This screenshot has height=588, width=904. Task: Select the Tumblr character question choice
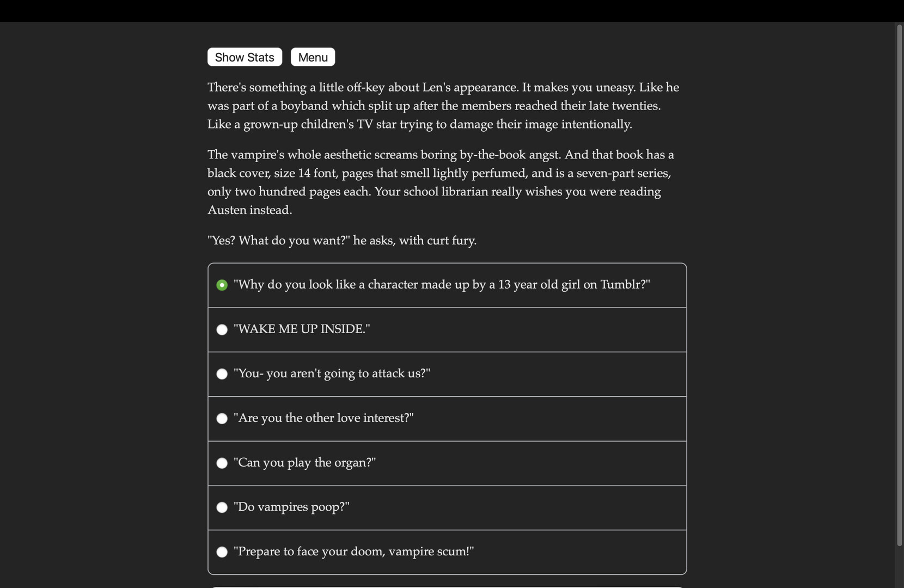(x=441, y=284)
